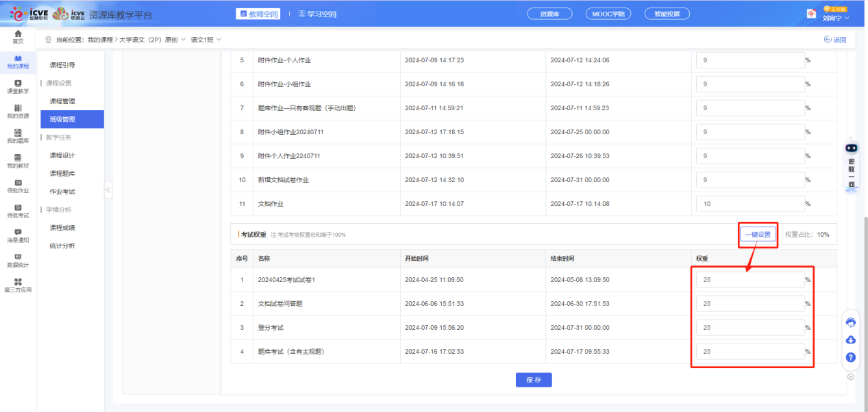The width and height of the screenshot is (868, 412).
Task: Click the download cloud icon
Action: click(x=850, y=339)
